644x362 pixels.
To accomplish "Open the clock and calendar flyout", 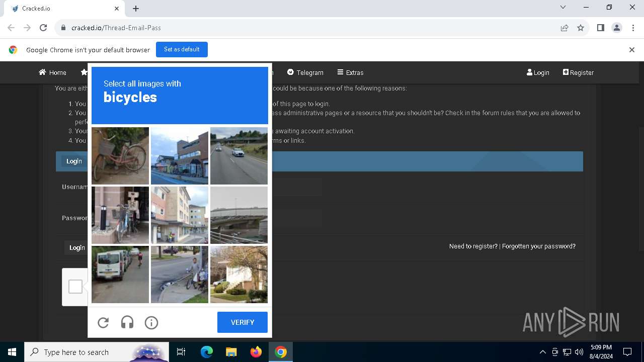I will pyautogui.click(x=601, y=352).
